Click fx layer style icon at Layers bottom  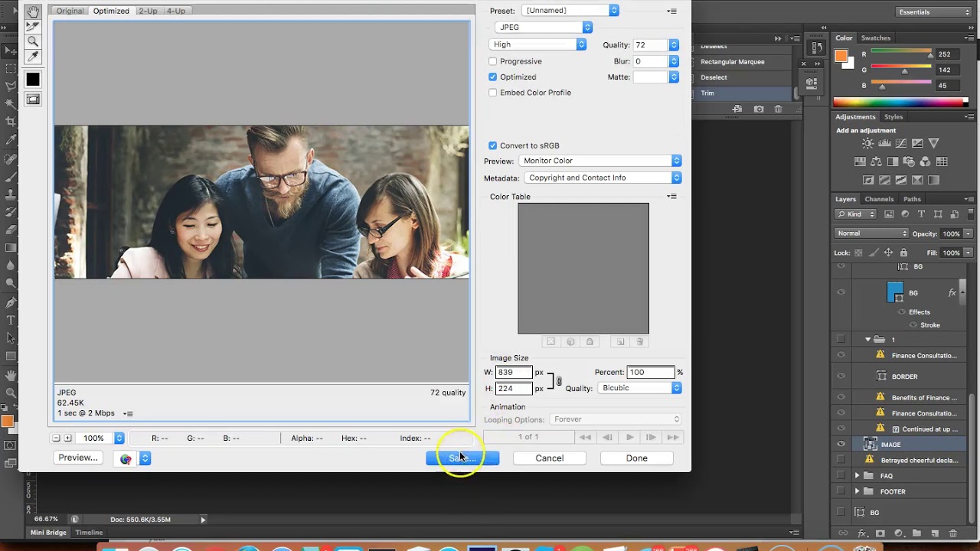(x=862, y=533)
